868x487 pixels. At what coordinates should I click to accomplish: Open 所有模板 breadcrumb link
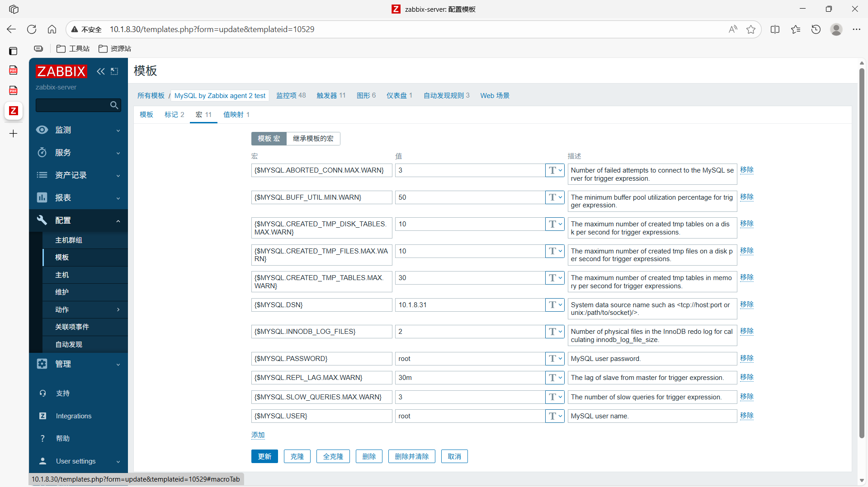click(x=151, y=95)
